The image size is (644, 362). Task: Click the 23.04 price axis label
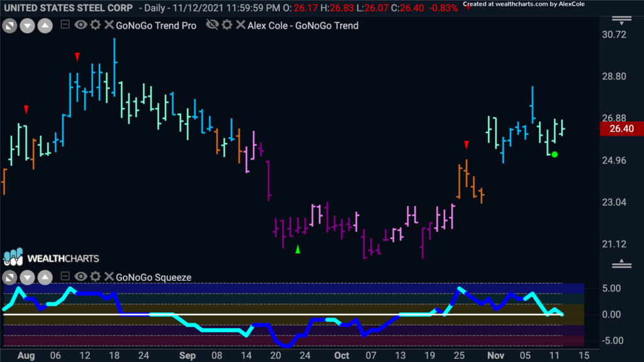pos(614,202)
